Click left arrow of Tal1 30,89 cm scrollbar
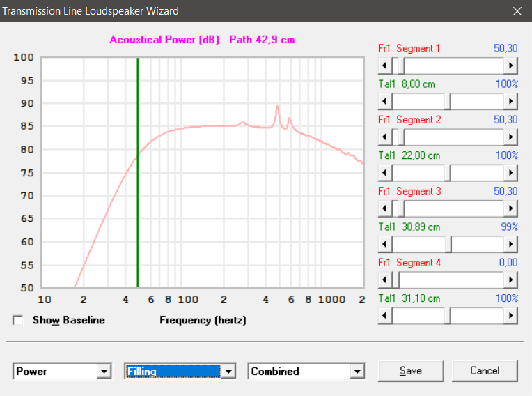532x396 pixels. pyautogui.click(x=385, y=244)
